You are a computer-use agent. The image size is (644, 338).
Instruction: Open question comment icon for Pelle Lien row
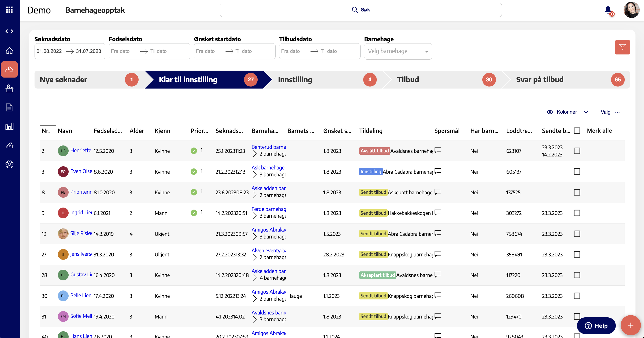[x=438, y=295]
